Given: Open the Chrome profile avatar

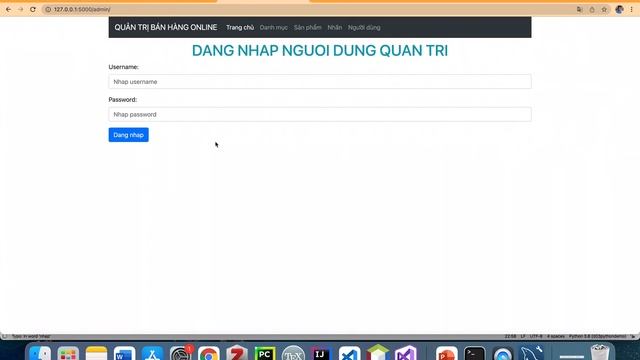Looking at the screenshot, I should [619, 9].
